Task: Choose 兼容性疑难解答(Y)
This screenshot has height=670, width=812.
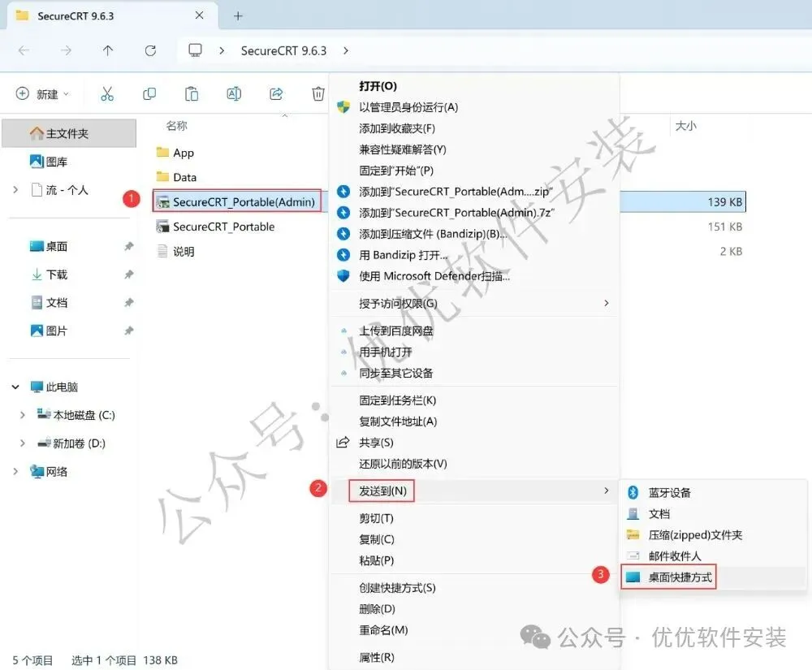Action: point(403,149)
